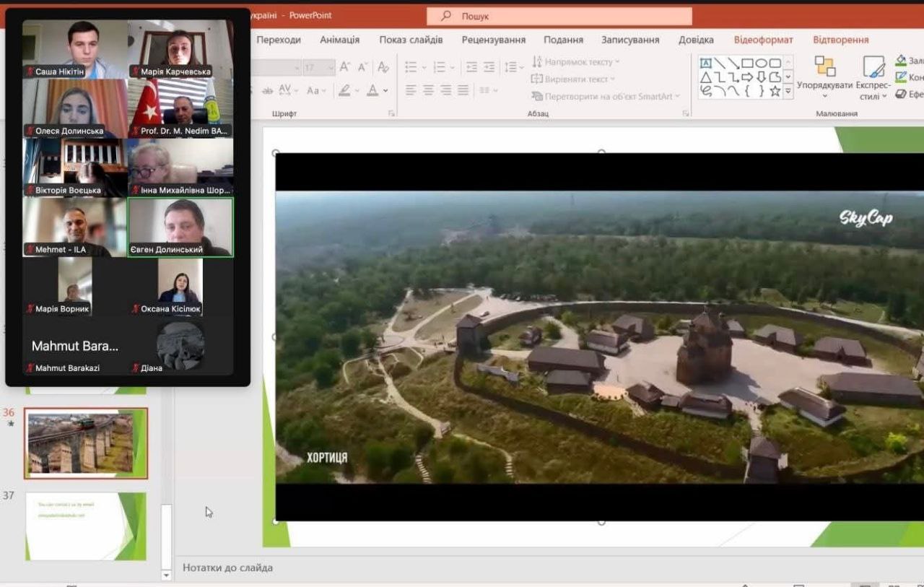This screenshot has height=587, width=924.
Task: Open the font size dropdown
Action: pos(330,68)
